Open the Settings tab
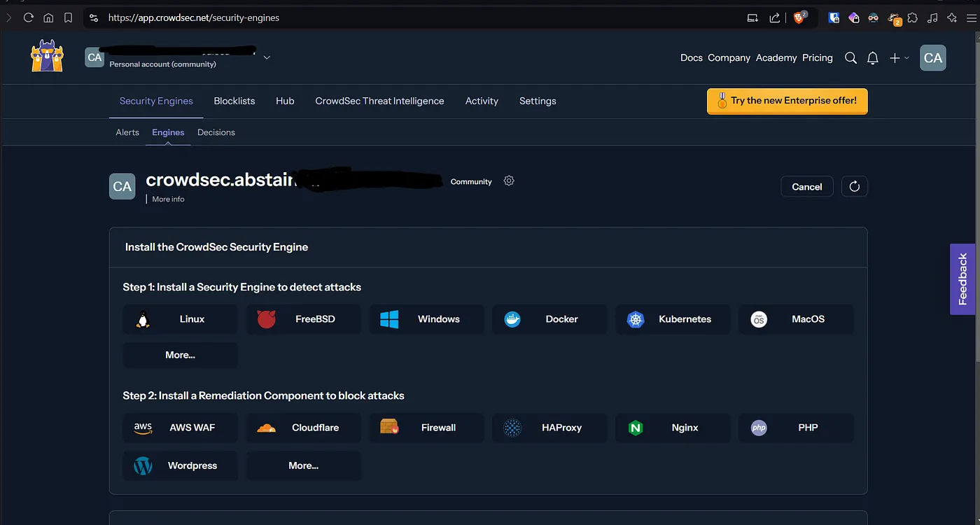Image resolution: width=980 pixels, height=525 pixels. point(538,101)
